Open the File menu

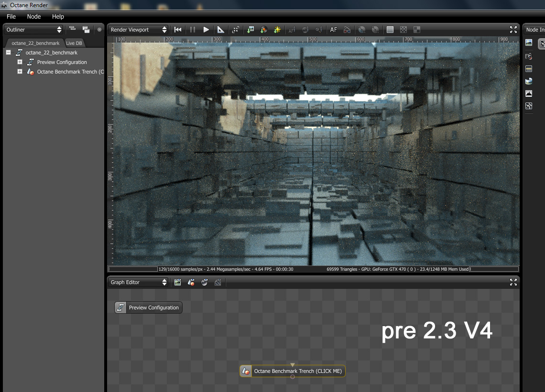click(11, 16)
